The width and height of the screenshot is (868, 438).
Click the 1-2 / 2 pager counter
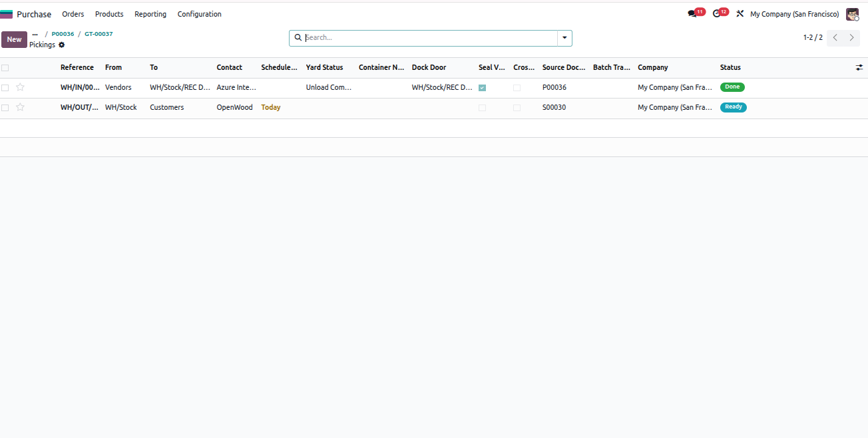tap(813, 38)
